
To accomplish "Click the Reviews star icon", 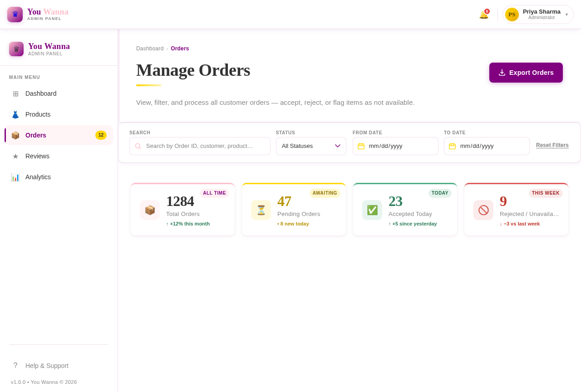I will (15, 156).
